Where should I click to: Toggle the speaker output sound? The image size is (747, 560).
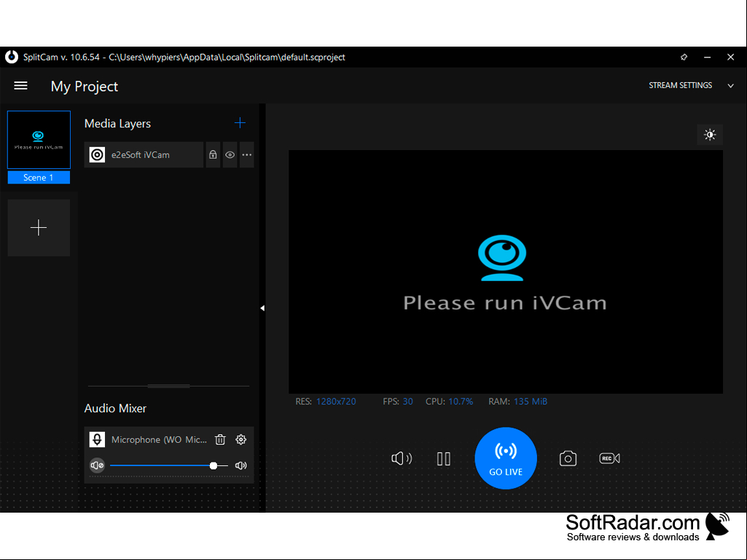click(x=402, y=459)
